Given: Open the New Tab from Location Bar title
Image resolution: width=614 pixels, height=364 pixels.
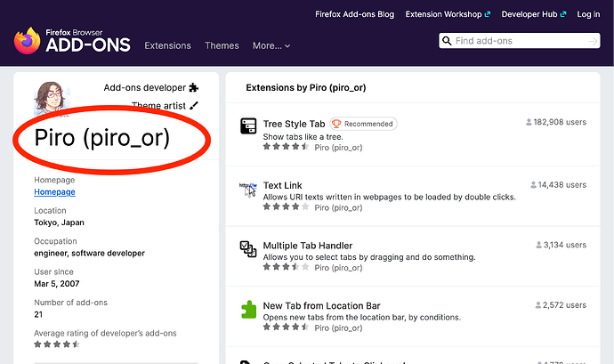Looking at the screenshot, I should [x=321, y=305].
